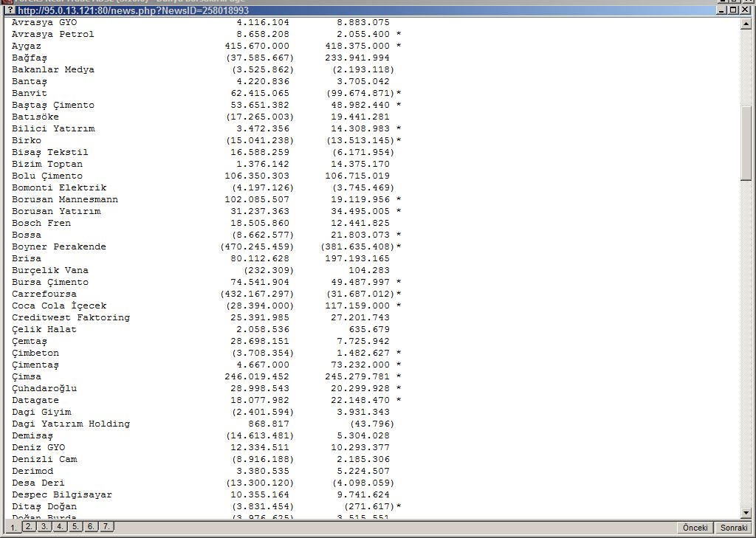
Task: Select the Coca Cola İçecek row name
Action: point(59,306)
